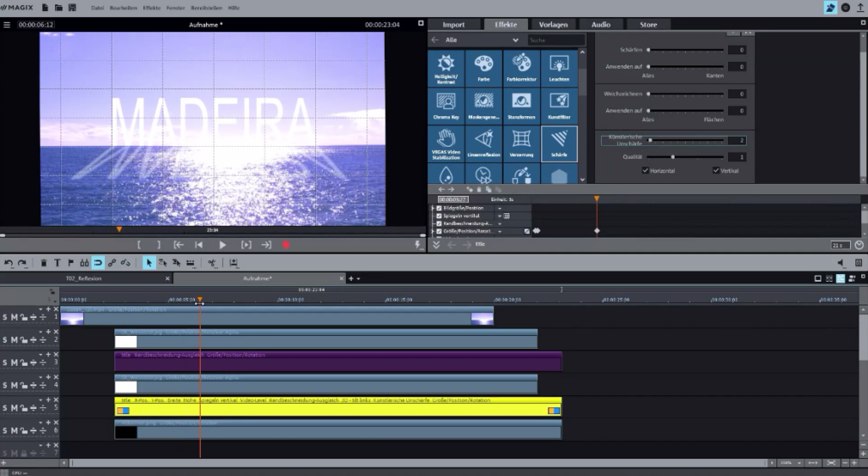868x476 pixels.
Task: Select the Farbe effect tile
Action: pyautogui.click(x=484, y=68)
